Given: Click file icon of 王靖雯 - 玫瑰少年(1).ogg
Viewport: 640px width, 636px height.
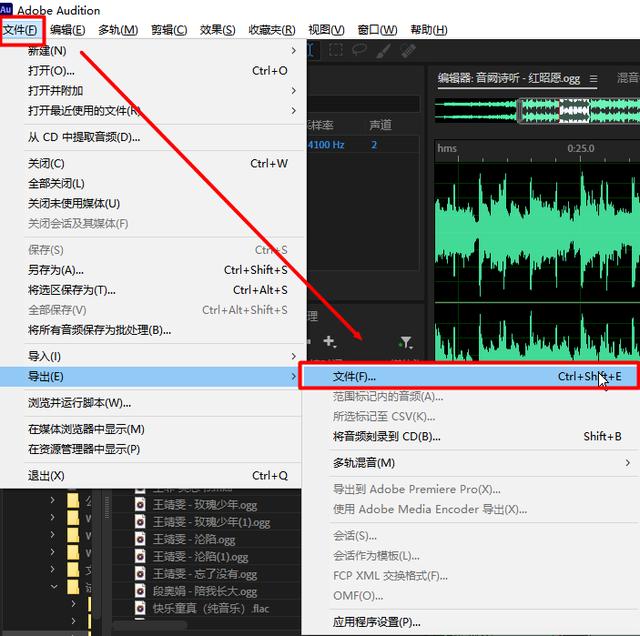Looking at the screenshot, I should tap(140, 522).
